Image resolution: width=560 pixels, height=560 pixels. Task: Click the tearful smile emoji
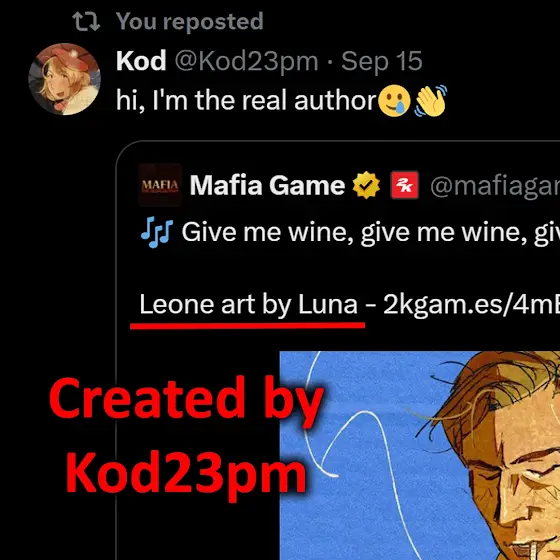click(x=394, y=101)
